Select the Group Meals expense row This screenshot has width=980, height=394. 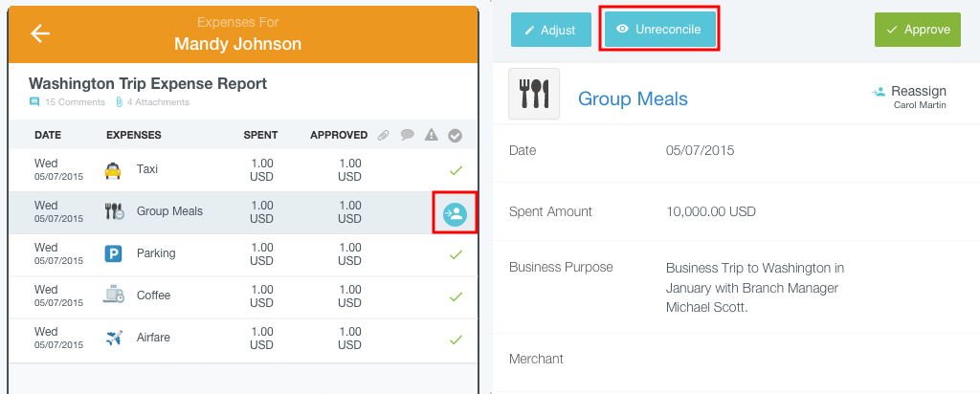pos(243,213)
